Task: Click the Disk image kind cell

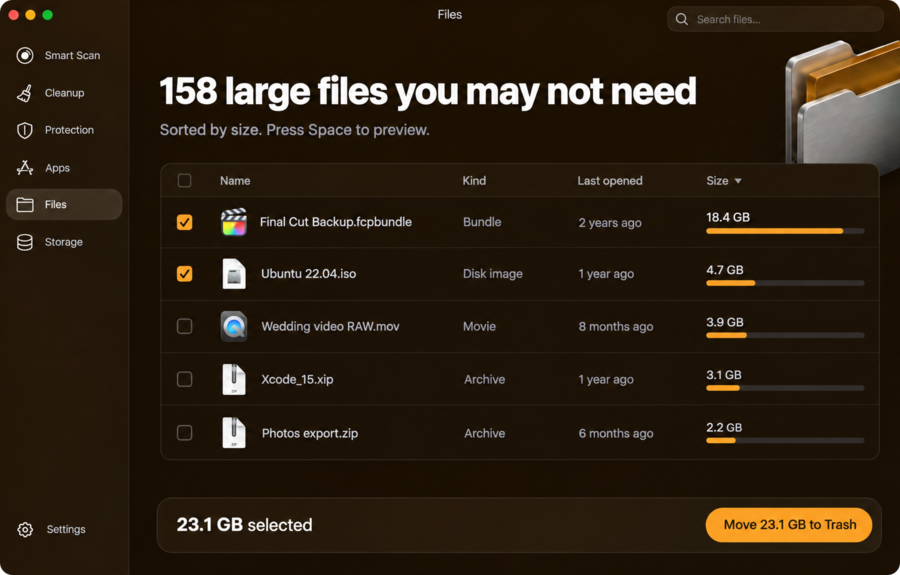Action: [492, 274]
